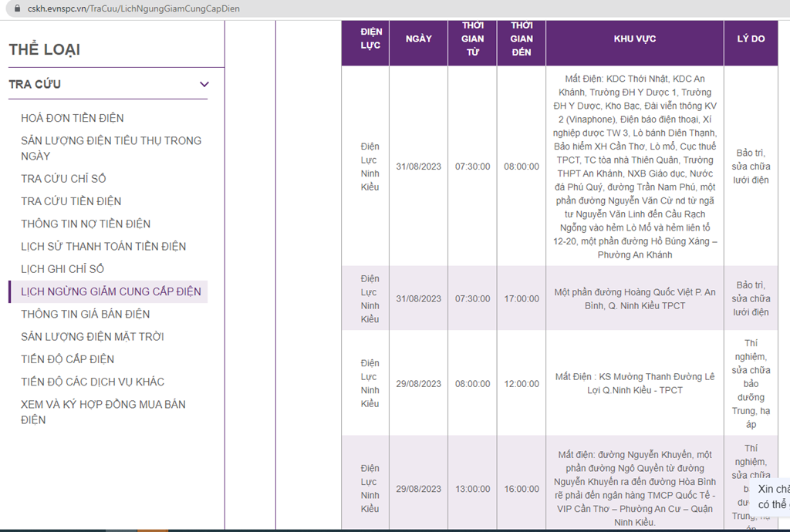Click the NGÀY column header
Viewport: 790px width, 532px height.
click(419, 39)
